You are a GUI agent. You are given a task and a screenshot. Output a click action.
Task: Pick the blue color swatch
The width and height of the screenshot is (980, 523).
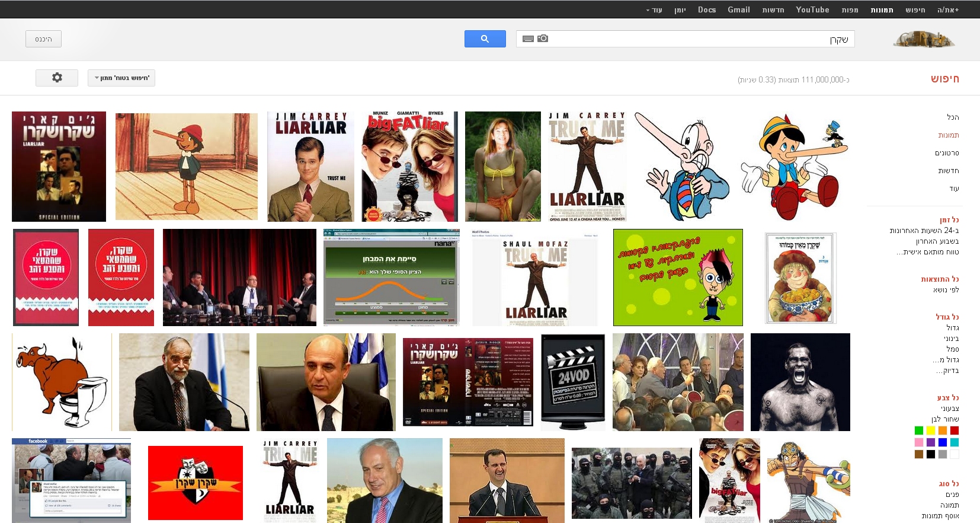click(x=943, y=442)
